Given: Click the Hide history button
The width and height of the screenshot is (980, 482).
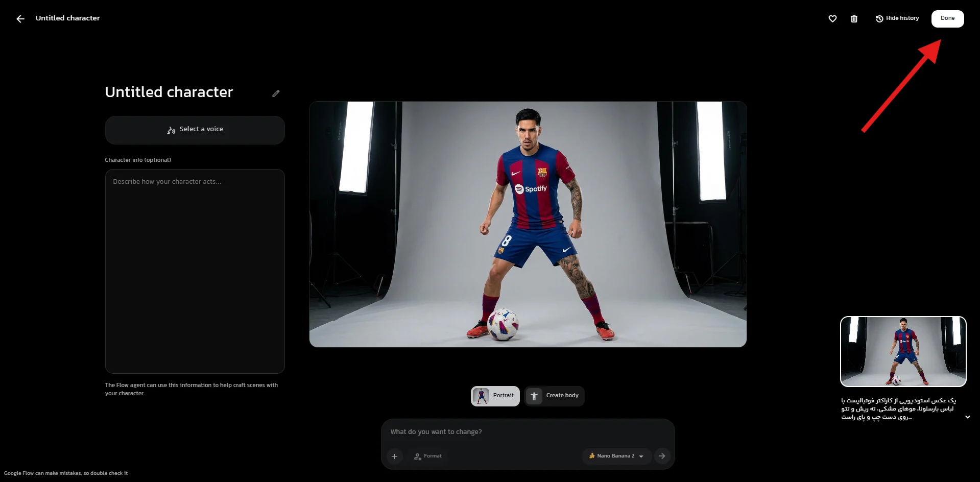Looking at the screenshot, I should (897, 18).
